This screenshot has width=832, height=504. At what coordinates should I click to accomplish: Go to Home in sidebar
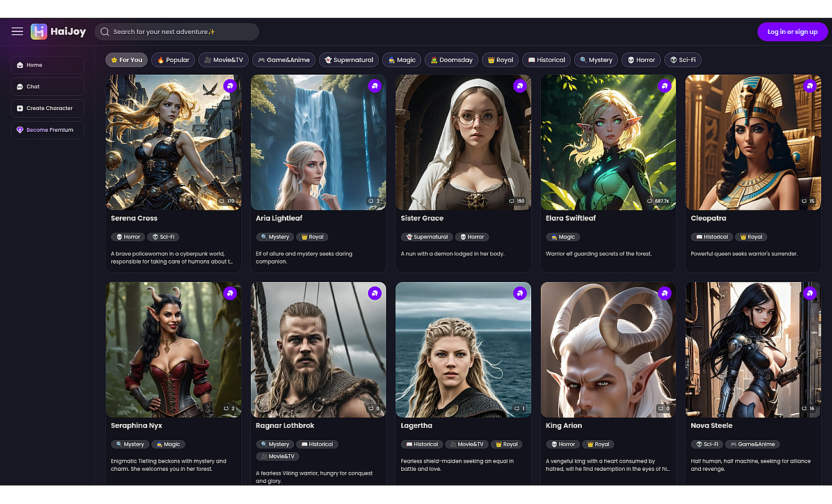47,65
